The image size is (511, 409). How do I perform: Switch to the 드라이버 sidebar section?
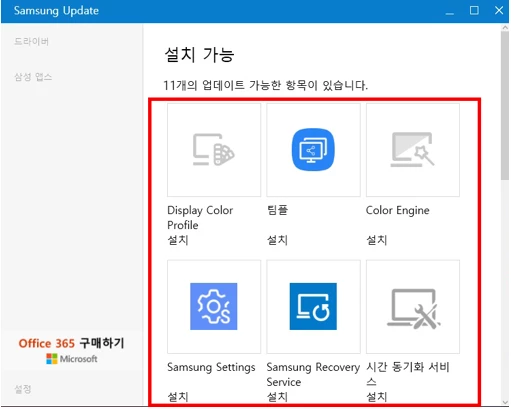coord(31,42)
